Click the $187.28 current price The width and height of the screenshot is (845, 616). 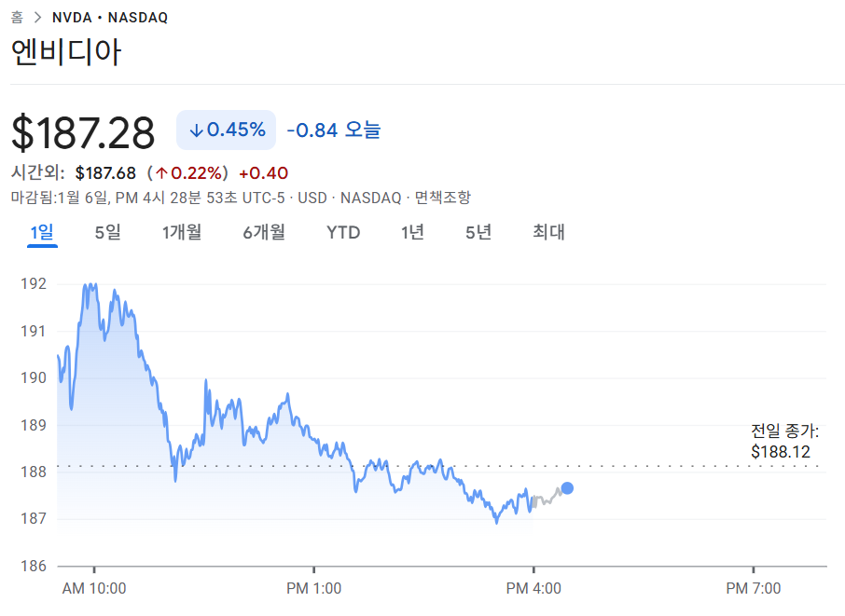[83, 133]
